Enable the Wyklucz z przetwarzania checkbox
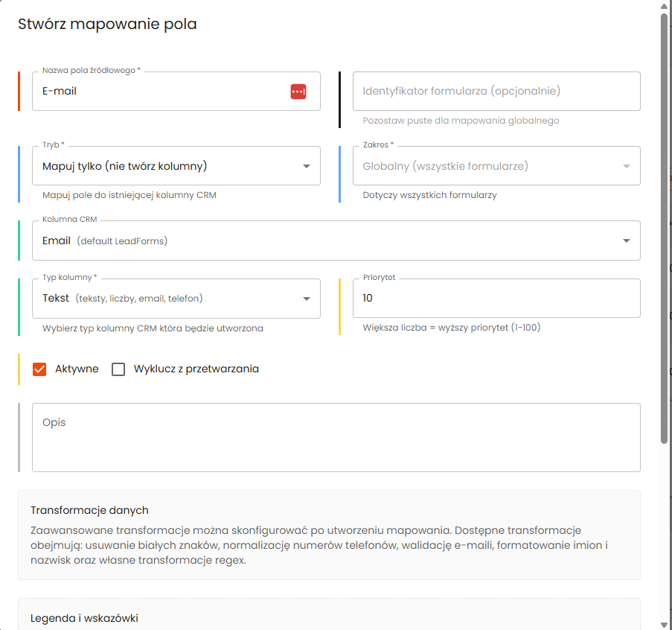Screen dimensions: 672x630 (x=118, y=369)
